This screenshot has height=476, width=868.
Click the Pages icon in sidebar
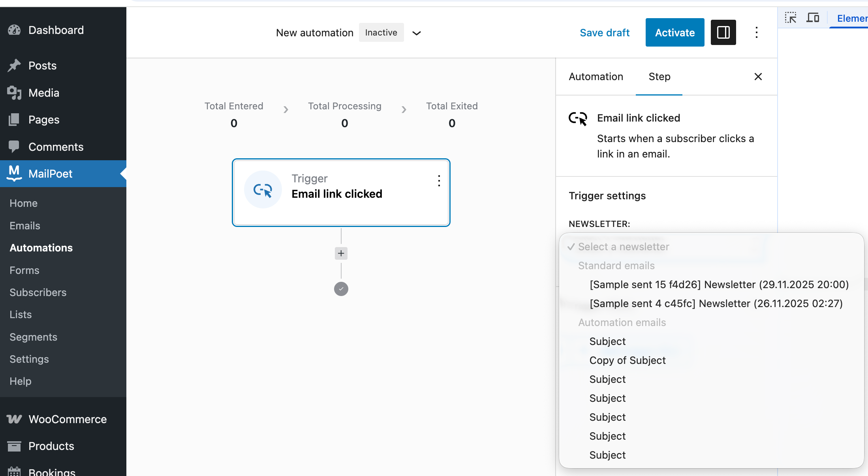14,120
